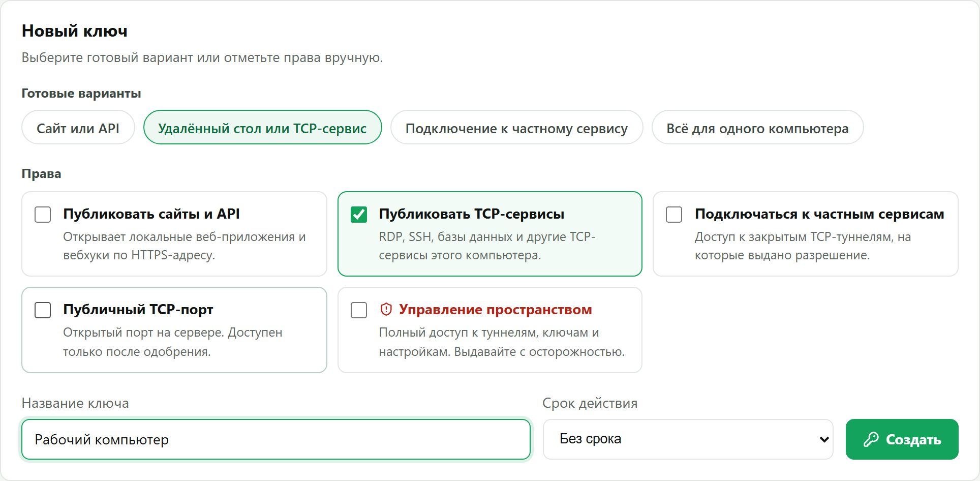
Task: Pick the Подключение к частному сервису preset
Action: pos(516,128)
